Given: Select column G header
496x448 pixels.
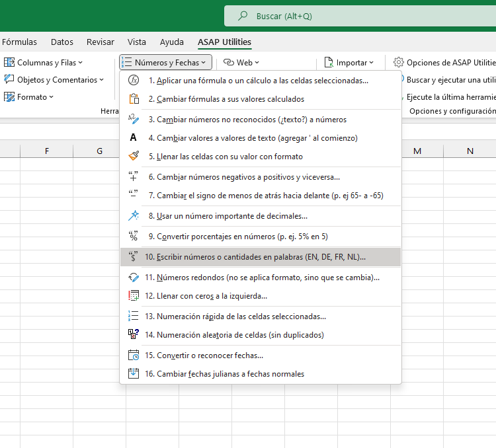Looking at the screenshot, I should pos(99,151).
